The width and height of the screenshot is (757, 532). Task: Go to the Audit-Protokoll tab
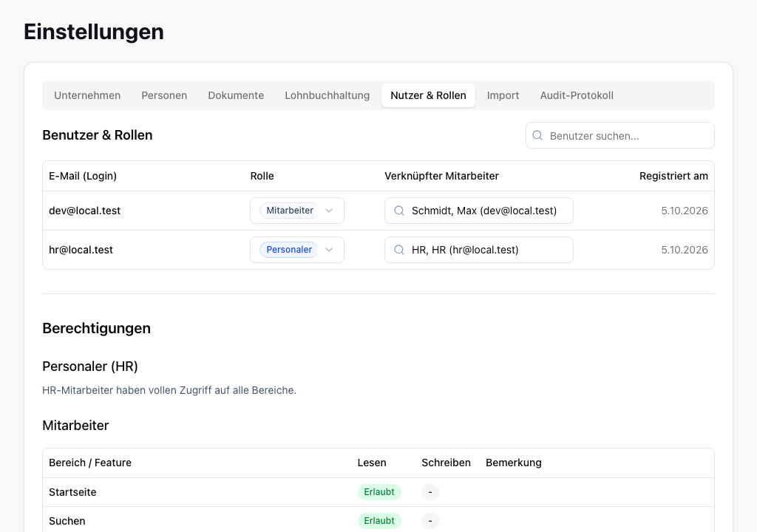click(x=577, y=95)
